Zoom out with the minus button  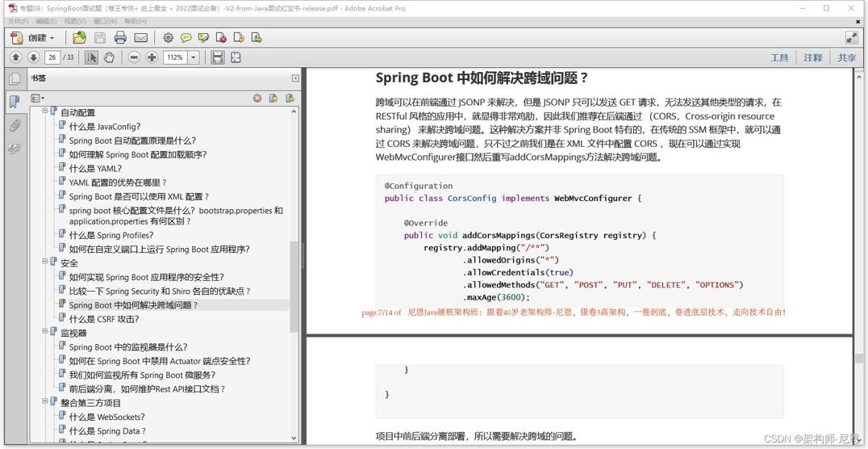134,57
